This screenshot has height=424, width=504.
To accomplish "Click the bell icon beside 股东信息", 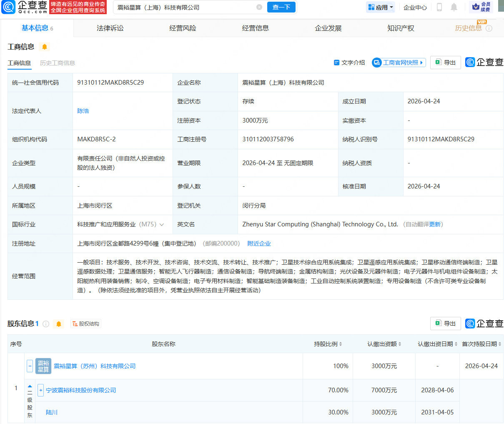I will click(59, 324).
